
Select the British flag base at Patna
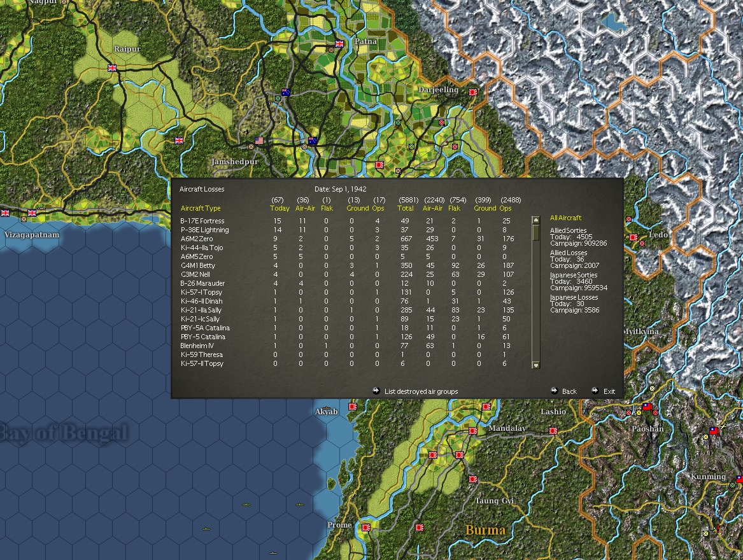pyautogui.click(x=339, y=43)
